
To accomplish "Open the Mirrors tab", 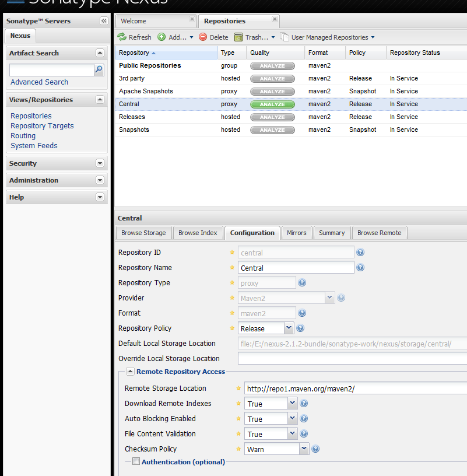I will (x=296, y=233).
